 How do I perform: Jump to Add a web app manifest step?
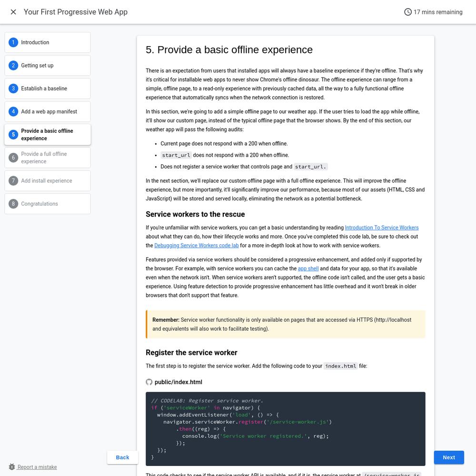[47, 111]
